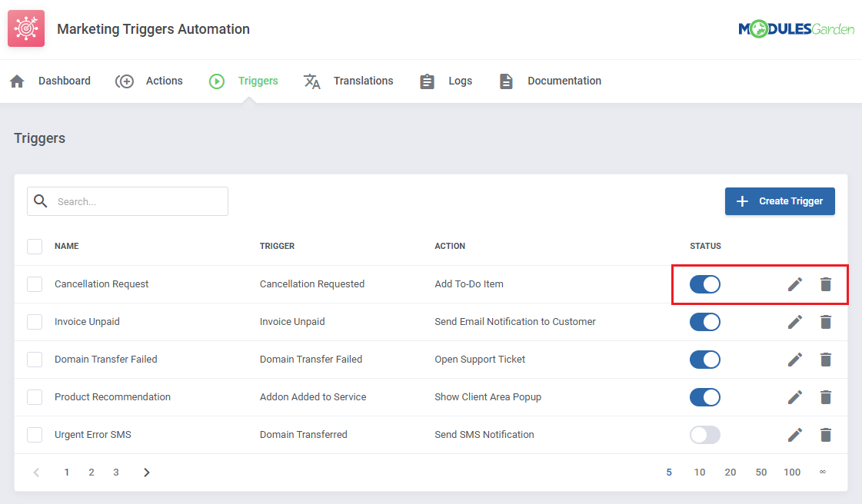Tick the select-all checkbox in header
862x504 pixels.
tap(35, 247)
